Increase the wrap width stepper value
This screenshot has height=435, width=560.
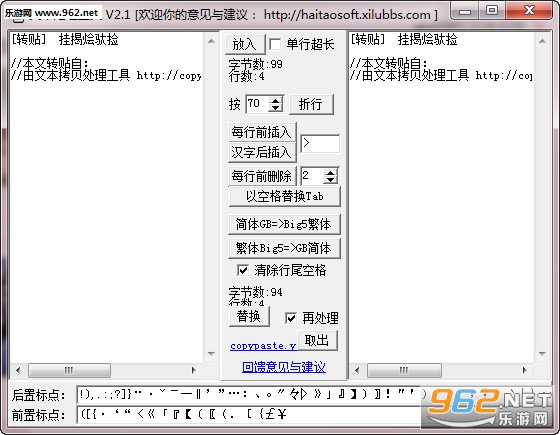[276, 100]
